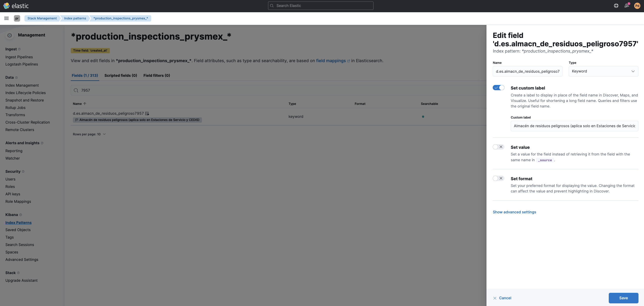
Task: Open the Pd user avatar menu
Action: [x=637, y=6]
